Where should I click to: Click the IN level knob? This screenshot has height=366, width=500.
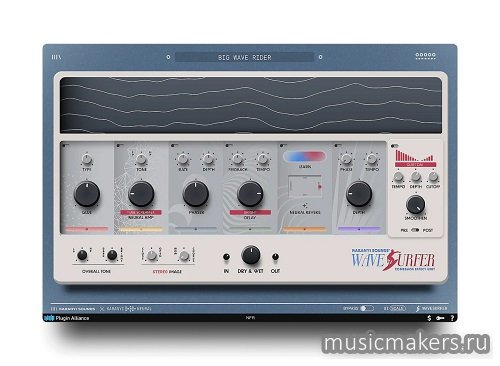[x=226, y=257]
